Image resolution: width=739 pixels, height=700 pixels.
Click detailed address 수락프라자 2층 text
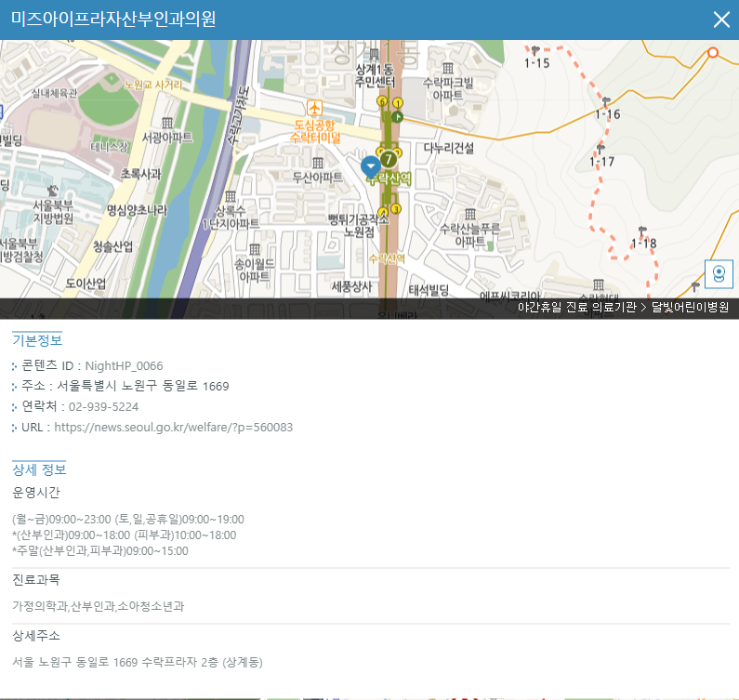(x=138, y=662)
